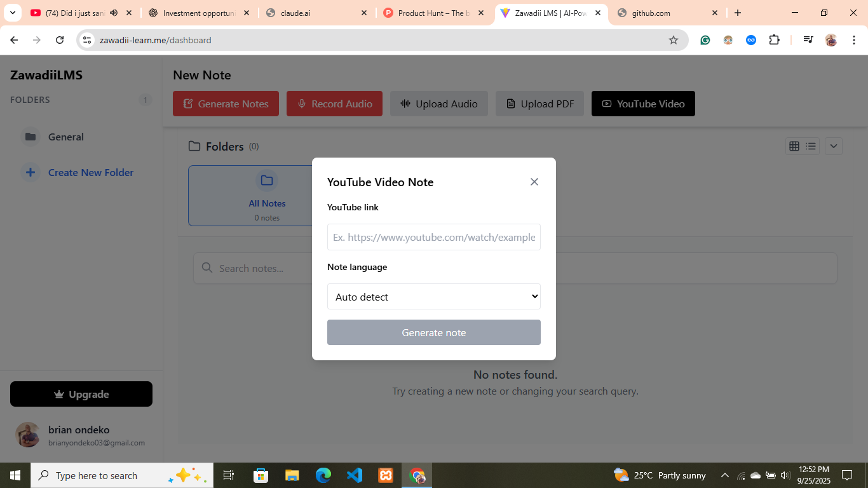Choose Upload PDF option
Screen dimensions: 868x488
[539, 104]
